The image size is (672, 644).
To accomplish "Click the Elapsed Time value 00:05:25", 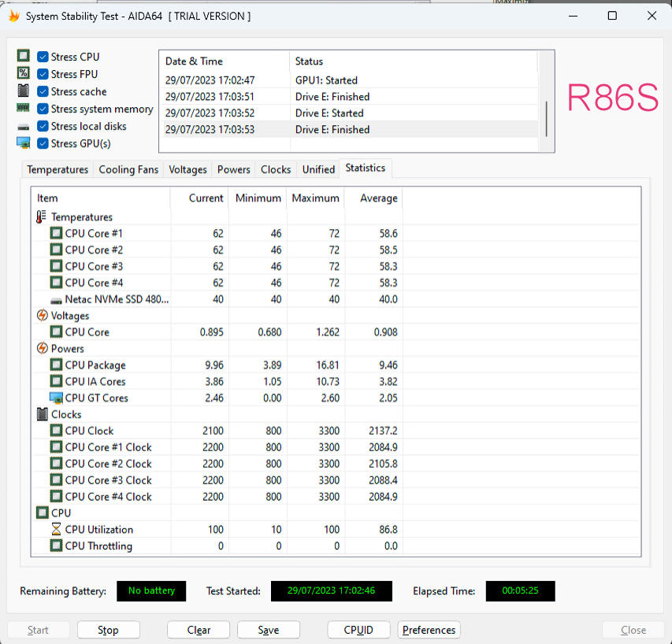I will pyautogui.click(x=520, y=590).
